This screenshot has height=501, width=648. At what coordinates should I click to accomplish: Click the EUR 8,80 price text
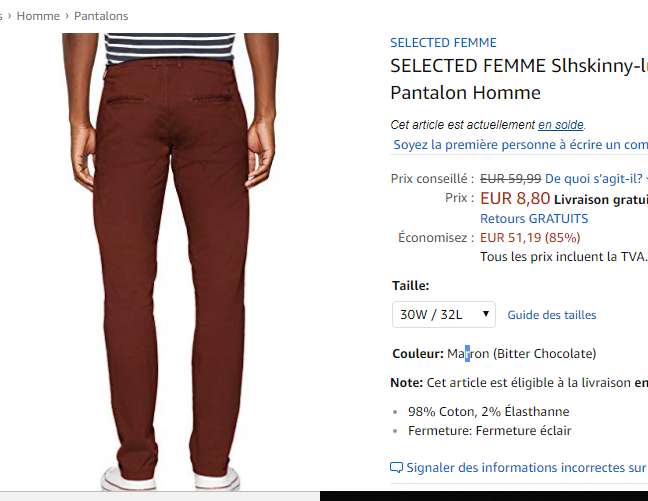(515, 198)
